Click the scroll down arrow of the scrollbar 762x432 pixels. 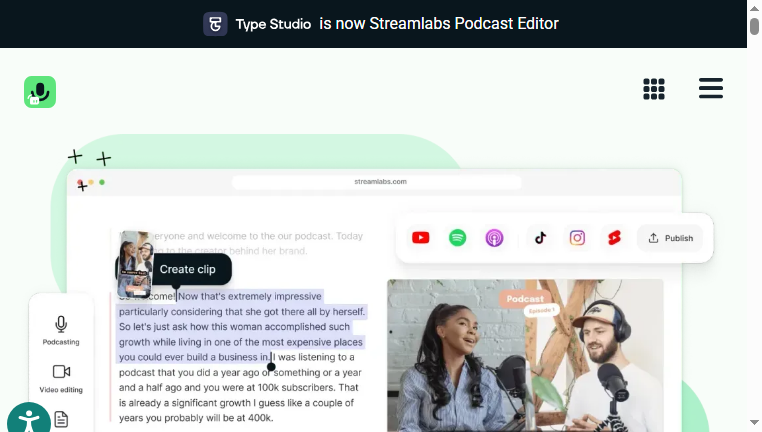[754, 422]
